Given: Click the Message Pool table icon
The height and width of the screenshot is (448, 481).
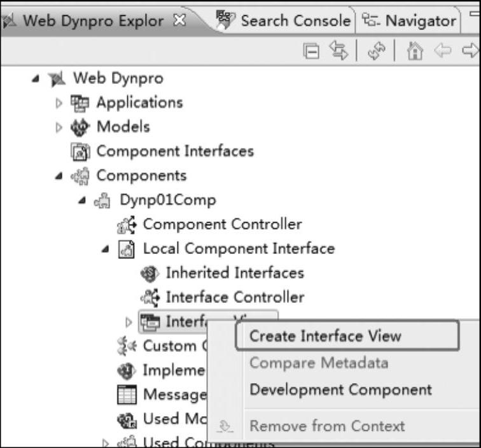Looking at the screenshot, I should [127, 395].
